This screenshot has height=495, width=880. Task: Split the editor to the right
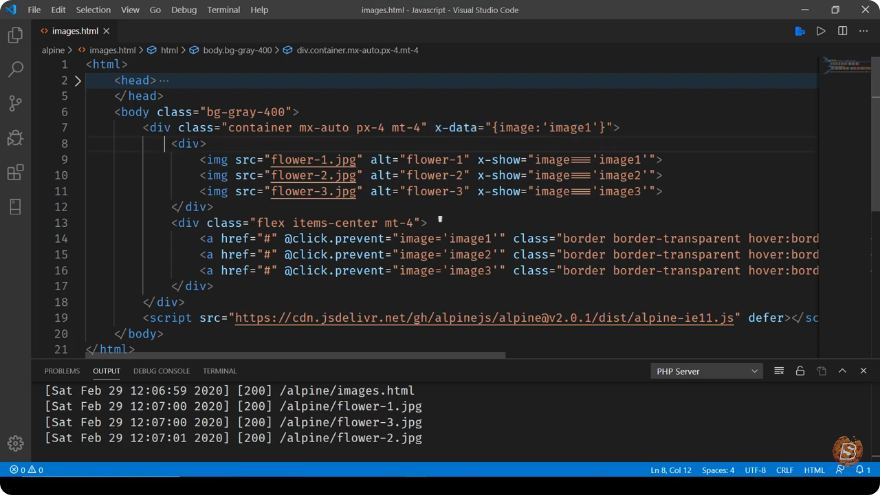tap(842, 31)
